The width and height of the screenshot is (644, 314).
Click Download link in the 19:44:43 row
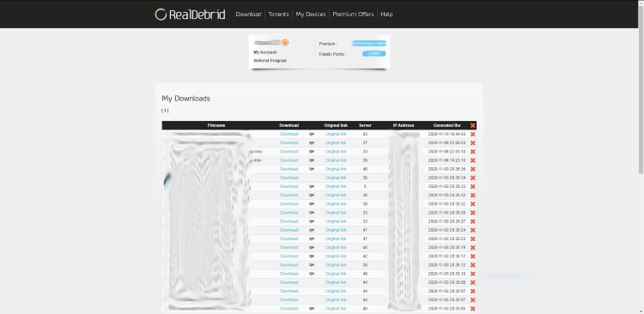pyautogui.click(x=289, y=134)
